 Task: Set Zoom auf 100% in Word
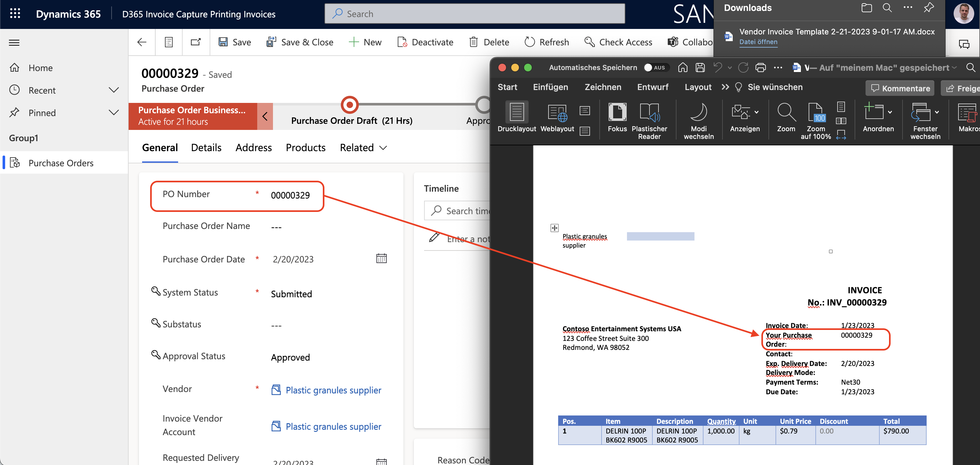tap(816, 121)
